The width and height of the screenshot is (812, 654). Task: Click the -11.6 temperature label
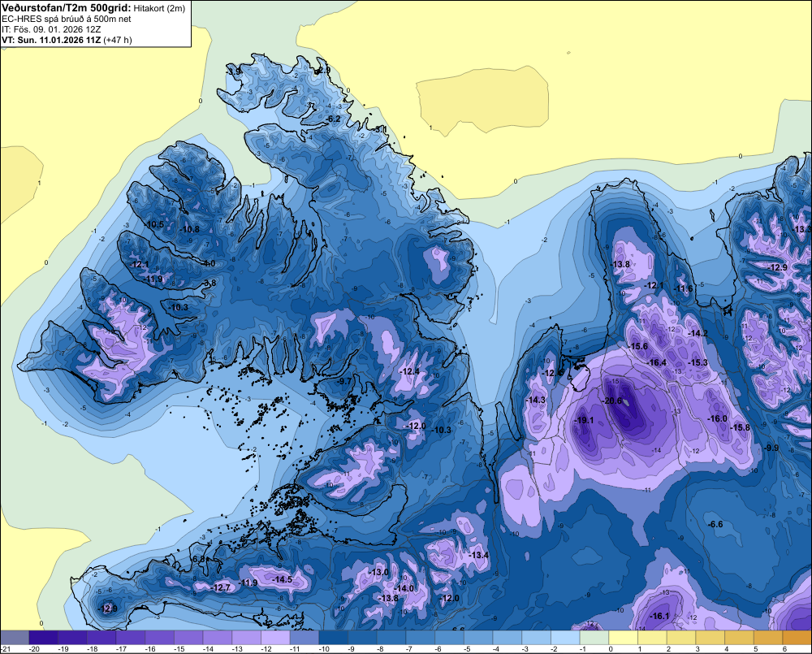[683, 289]
